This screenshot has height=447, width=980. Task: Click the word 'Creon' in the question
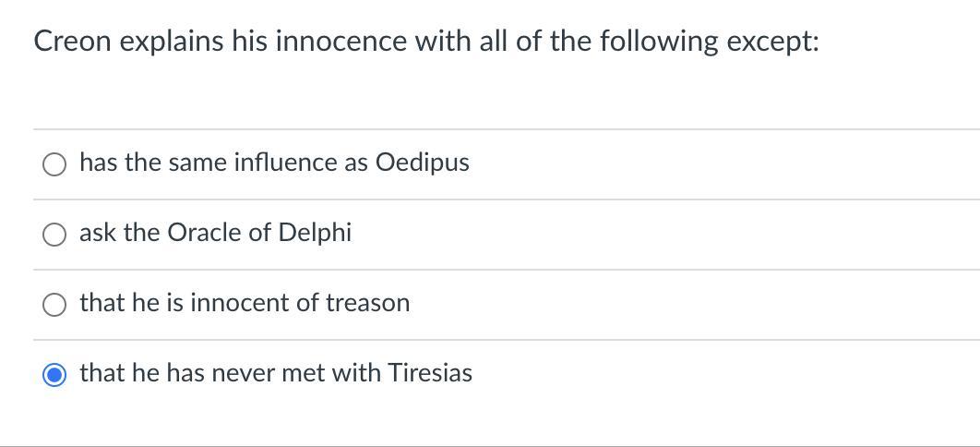(x=68, y=42)
